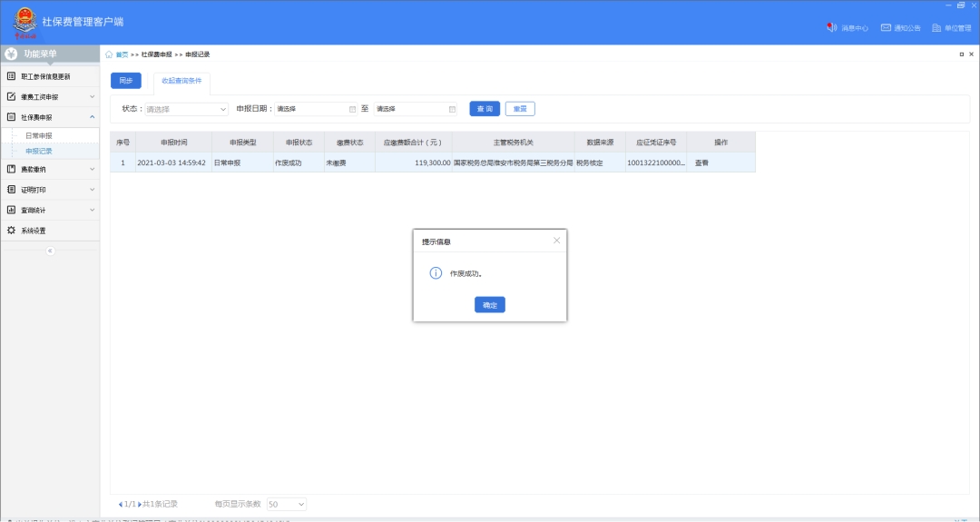Open 系统设置 gear icon
The width and height of the screenshot is (980, 522).
(x=12, y=231)
